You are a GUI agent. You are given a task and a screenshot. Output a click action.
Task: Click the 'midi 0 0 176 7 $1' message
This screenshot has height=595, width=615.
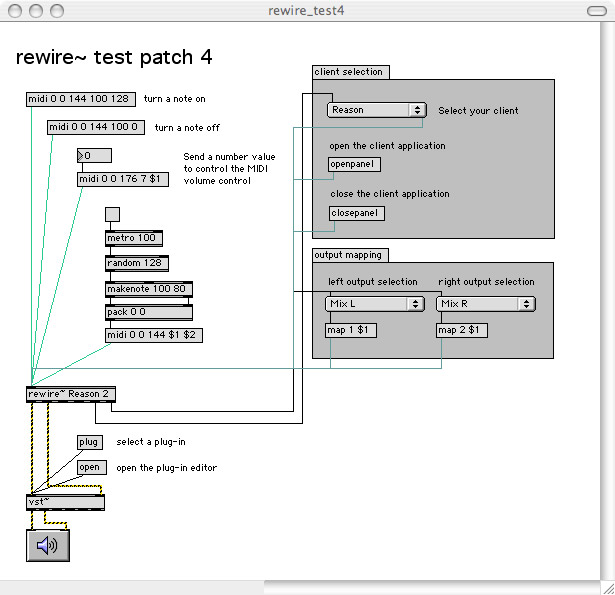click(123, 179)
